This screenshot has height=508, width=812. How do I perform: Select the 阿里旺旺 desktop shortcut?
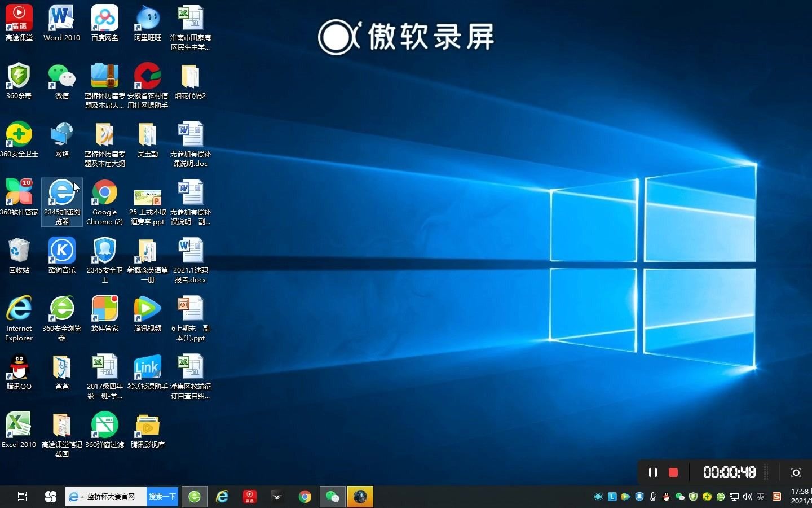click(148, 23)
